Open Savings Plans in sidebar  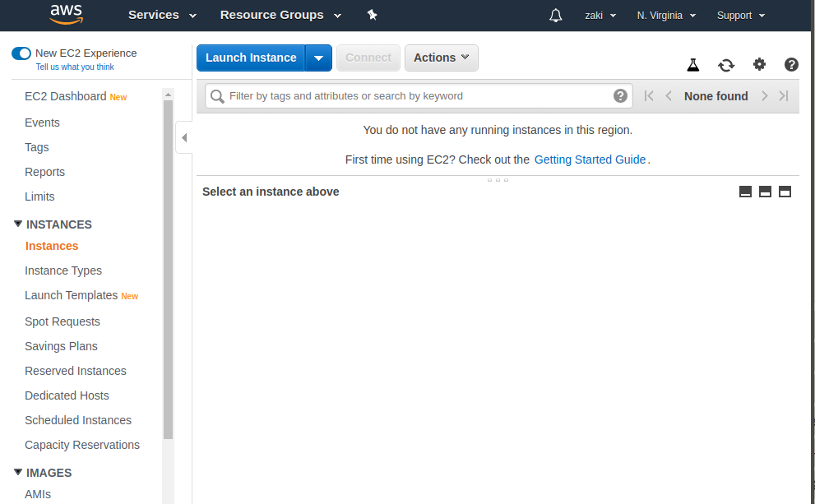62,346
